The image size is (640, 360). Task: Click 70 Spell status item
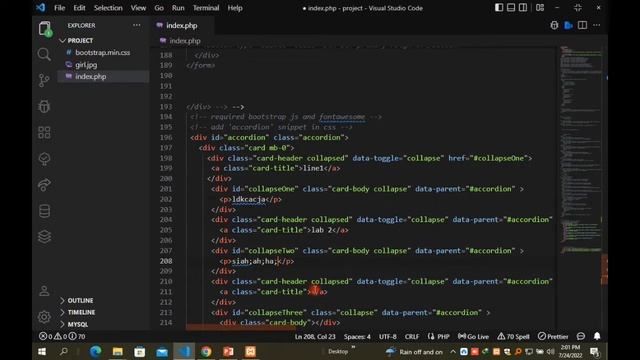click(x=513, y=336)
